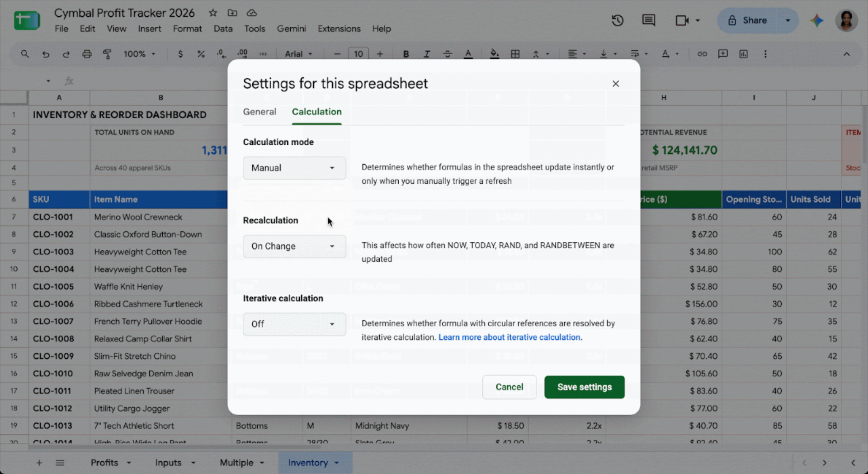
Task: Select the Calculation settings tab
Action: click(316, 112)
